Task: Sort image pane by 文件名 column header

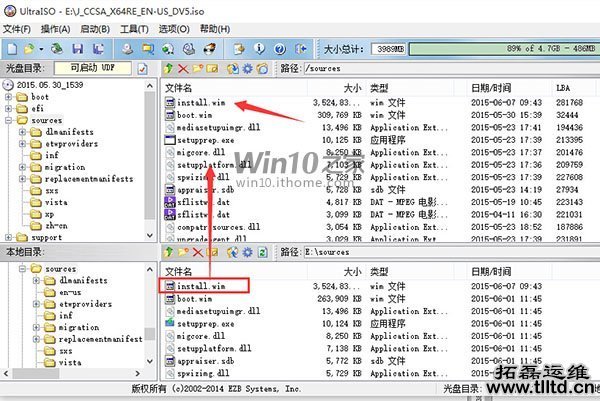Action: click(x=234, y=88)
